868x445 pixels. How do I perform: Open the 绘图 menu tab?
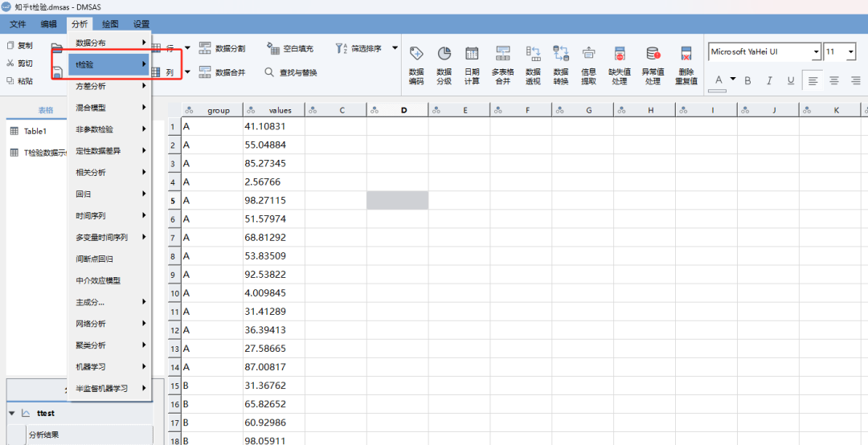point(110,24)
